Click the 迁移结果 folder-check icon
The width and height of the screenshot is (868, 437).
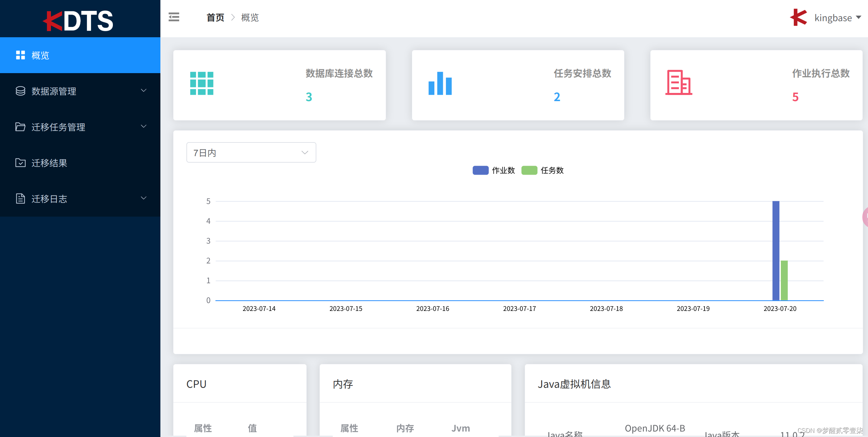[x=21, y=163]
